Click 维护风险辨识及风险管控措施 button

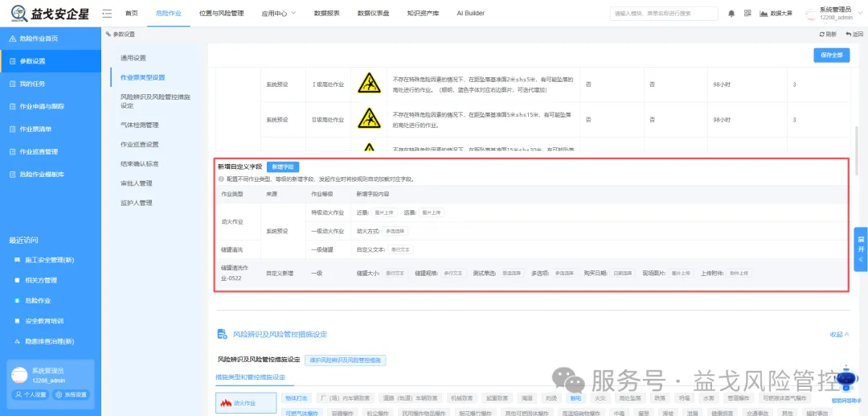pos(346,360)
